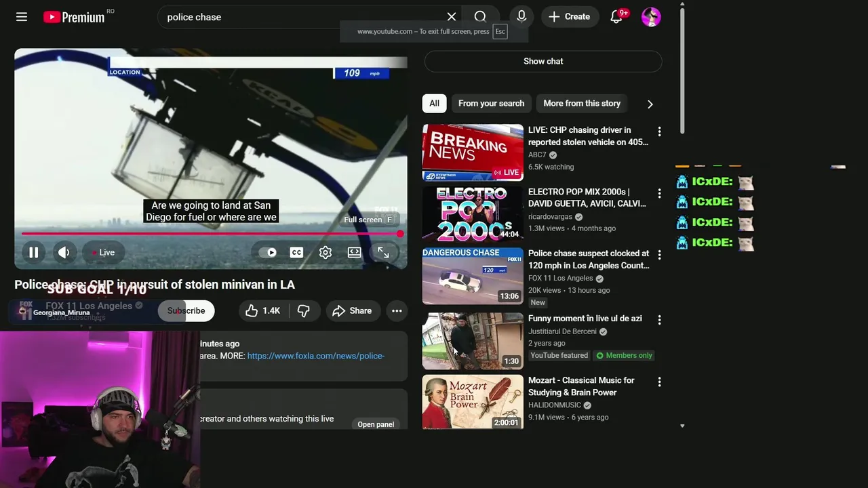Dislike the video

click(304, 310)
